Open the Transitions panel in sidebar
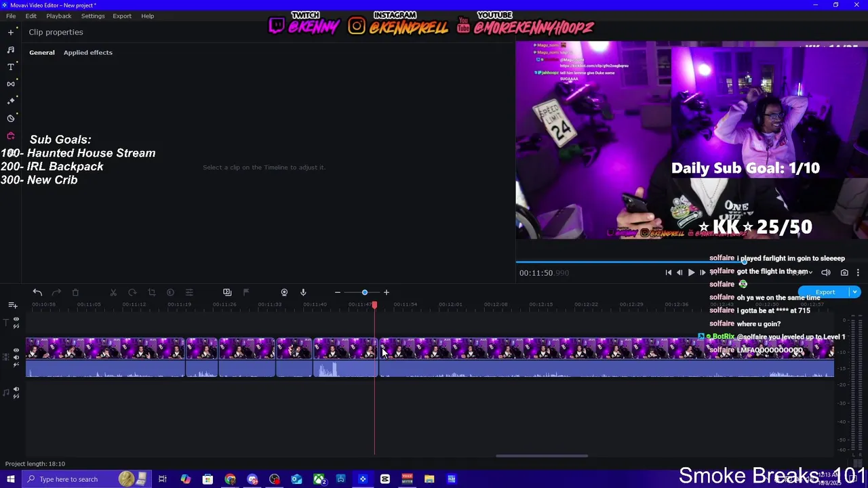Viewport: 868px width, 488px height. 10,83
